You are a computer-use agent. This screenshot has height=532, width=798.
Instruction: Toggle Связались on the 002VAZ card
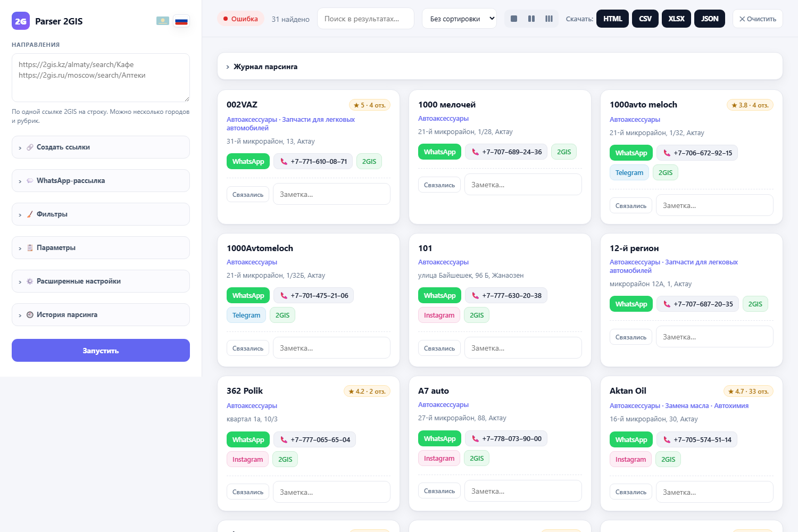coord(248,195)
